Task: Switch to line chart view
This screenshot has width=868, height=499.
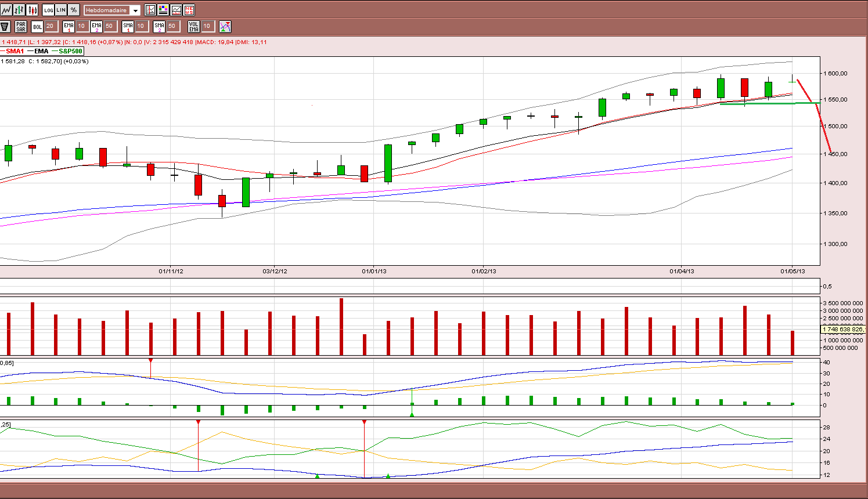Action: pos(6,10)
